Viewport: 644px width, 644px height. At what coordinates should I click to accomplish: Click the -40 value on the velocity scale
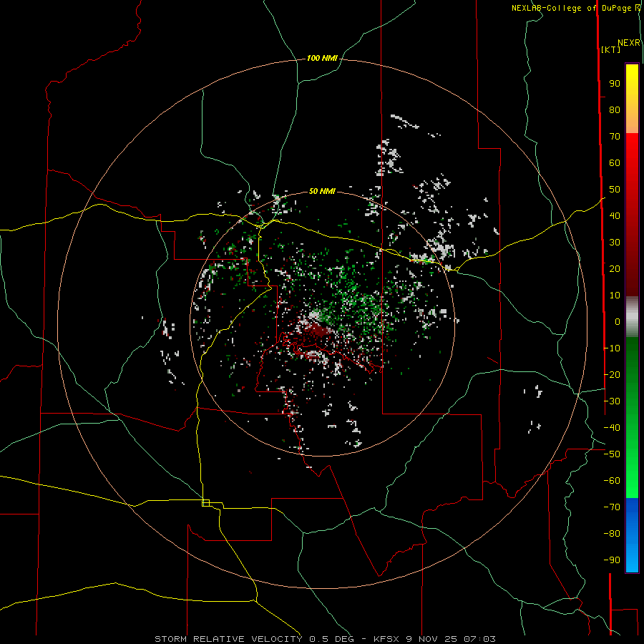(x=612, y=428)
